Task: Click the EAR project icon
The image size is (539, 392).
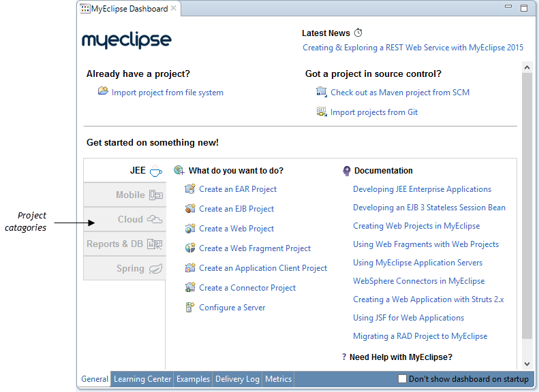Action: tap(190, 189)
